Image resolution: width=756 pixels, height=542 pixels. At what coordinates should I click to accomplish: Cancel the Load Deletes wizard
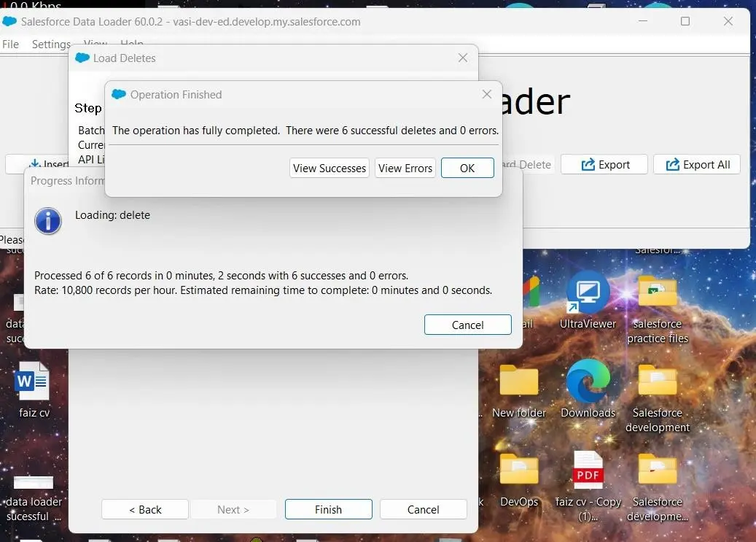click(x=423, y=509)
